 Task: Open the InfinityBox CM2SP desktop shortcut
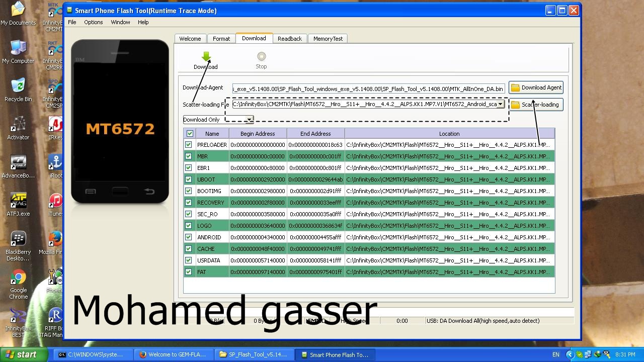[x=53, y=94]
